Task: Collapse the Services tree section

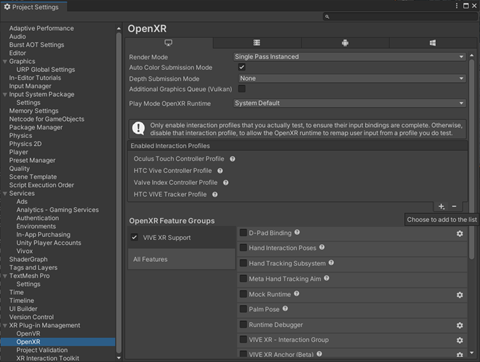Action: tap(5, 194)
